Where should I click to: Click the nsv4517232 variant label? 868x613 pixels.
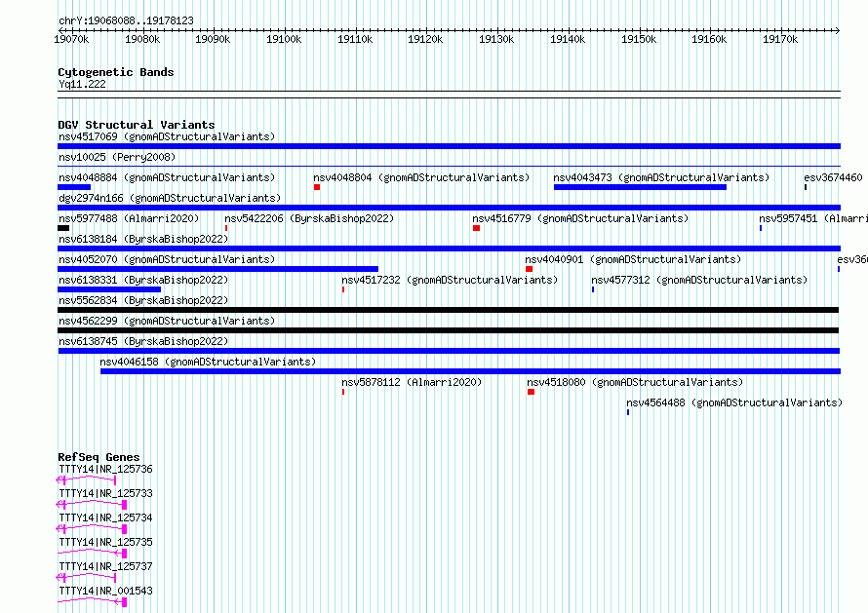pos(450,280)
